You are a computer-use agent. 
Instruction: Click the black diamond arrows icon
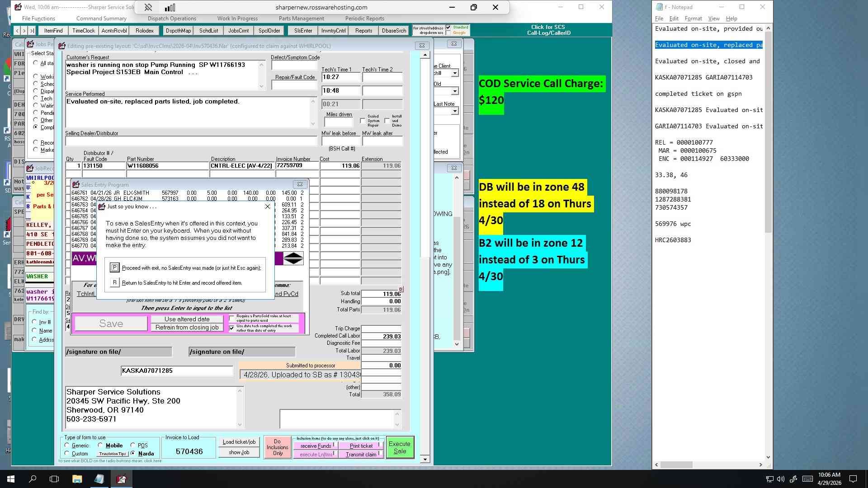click(293, 258)
